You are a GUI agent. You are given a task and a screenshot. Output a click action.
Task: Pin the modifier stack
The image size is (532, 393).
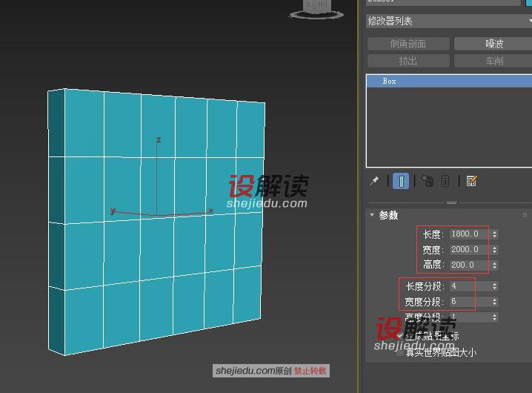pos(374,181)
